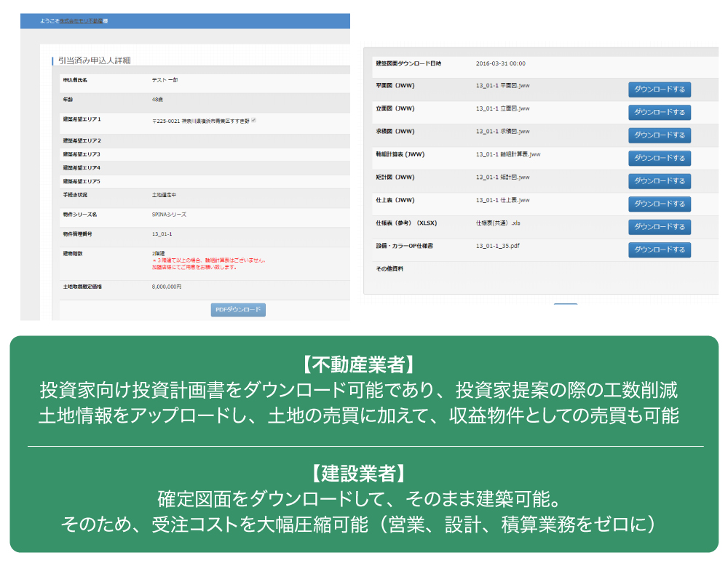Click the 建築希望エリア3 row label
Screen dimensions: 728x566
[82, 154]
